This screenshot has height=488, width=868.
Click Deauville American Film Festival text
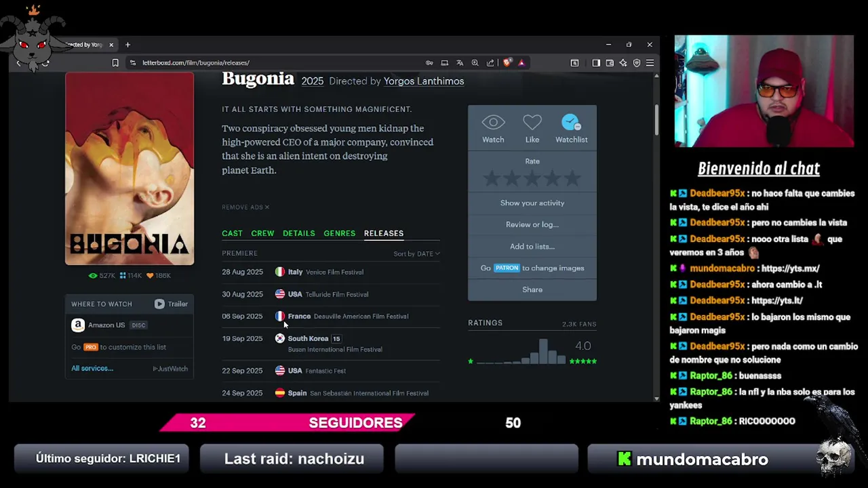[x=361, y=317]
